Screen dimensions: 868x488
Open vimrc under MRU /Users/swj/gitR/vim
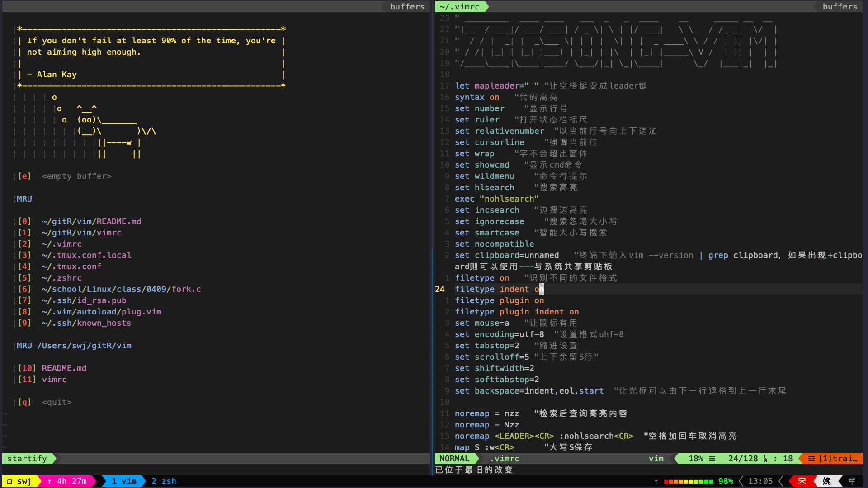[54, 380]
